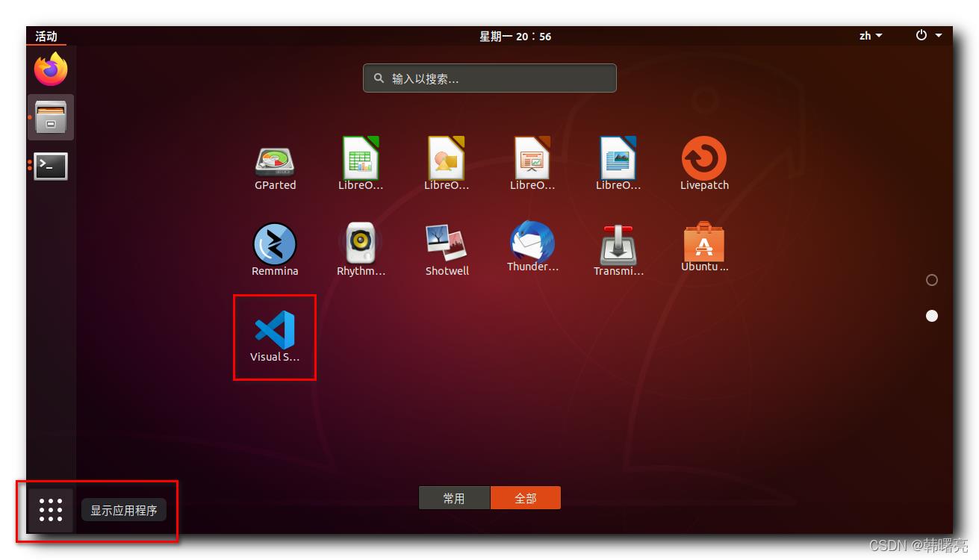Open Remmina remote desktop client
979x560 pixels.
click(x=275, y=249)
